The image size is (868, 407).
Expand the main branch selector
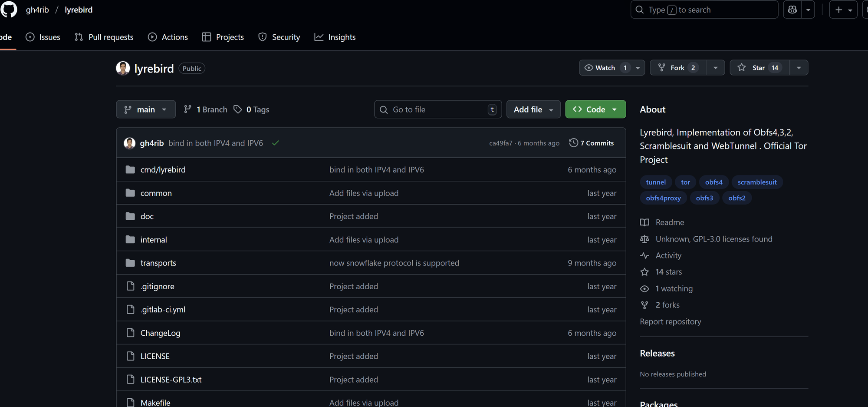(x=145, y=109)
